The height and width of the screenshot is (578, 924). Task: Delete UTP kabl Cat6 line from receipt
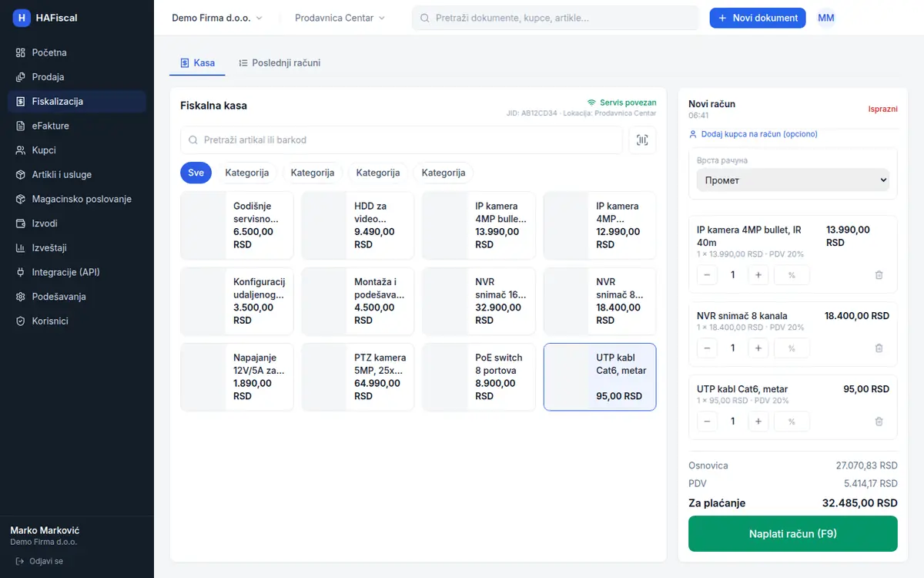tap(879, 422)
